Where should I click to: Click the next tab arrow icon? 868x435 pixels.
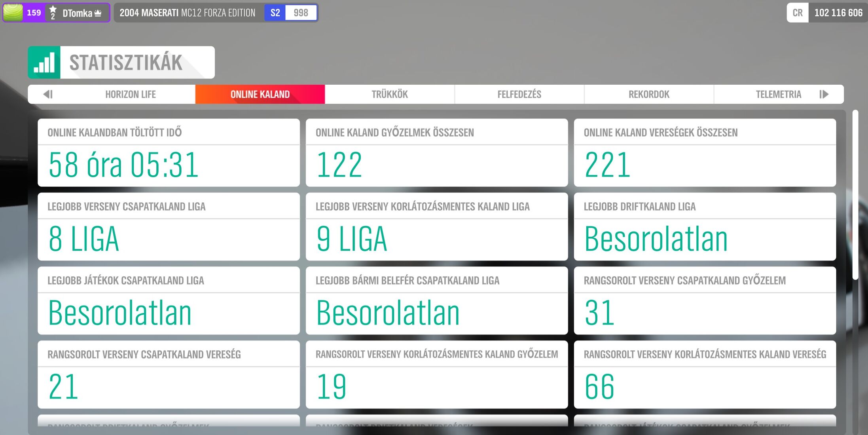824,94
